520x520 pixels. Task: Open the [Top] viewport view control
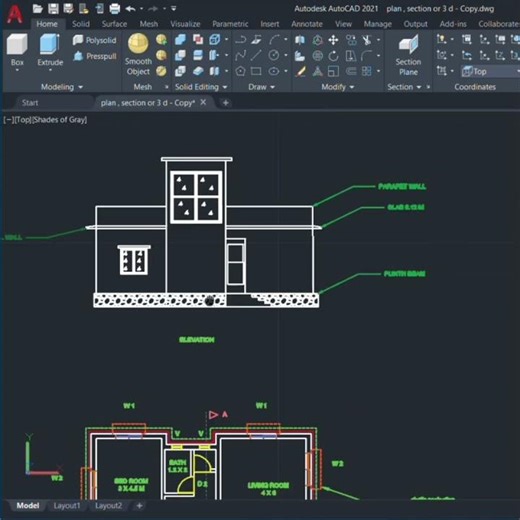point(23,120)
